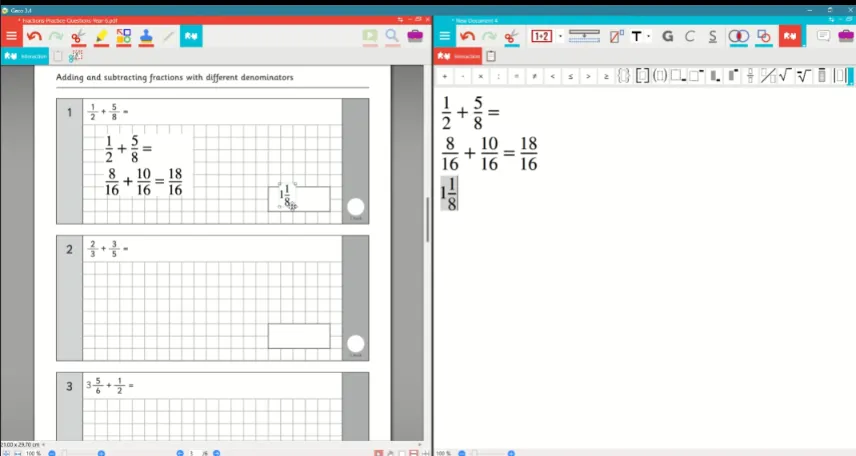Click the answer box for question 2
Screen dimensions: 856x456
click(299, 336)
